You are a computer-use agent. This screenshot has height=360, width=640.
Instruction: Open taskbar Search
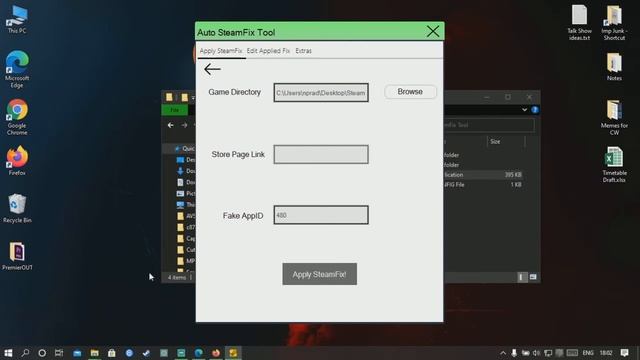[x=25, y=353]
